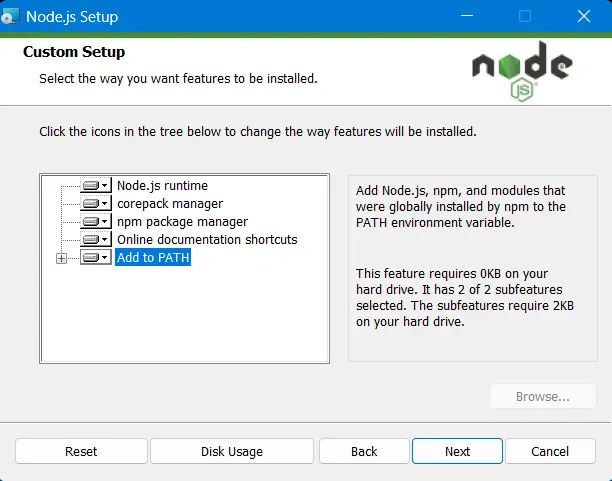Select the npm package manager feature
This screenshot has width=612, height=481.
(182, 221)
